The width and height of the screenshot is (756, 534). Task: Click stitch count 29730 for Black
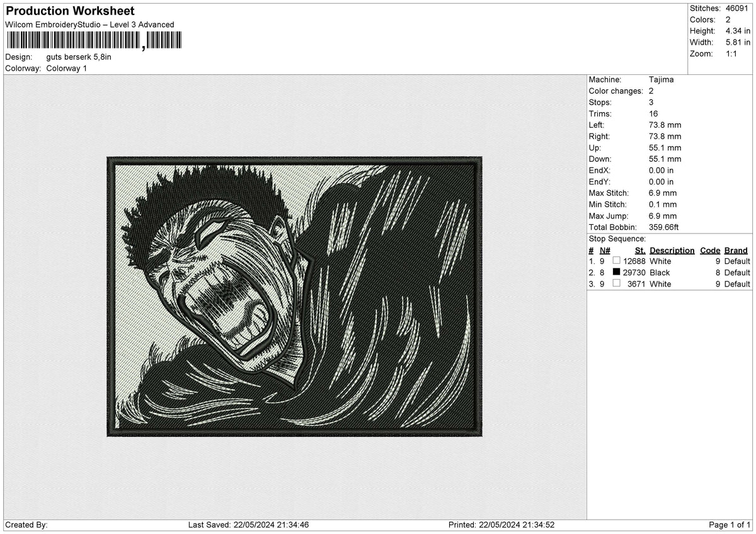point(634,272)
